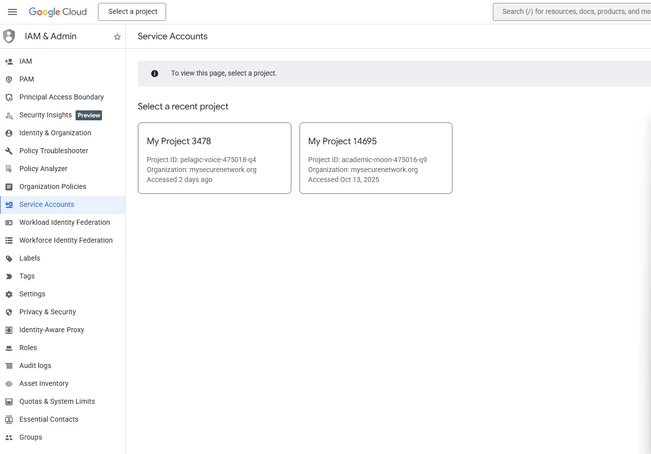Click the Labels tag icon
The height and width of the screenshot is (454, 651).
click(x=9, y=258)
